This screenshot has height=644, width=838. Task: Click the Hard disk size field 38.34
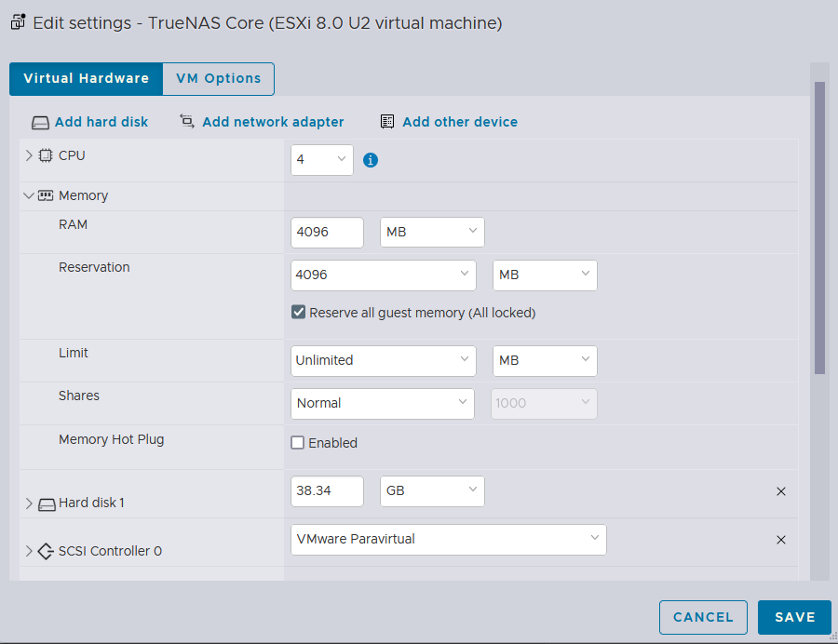click(327, 490)
